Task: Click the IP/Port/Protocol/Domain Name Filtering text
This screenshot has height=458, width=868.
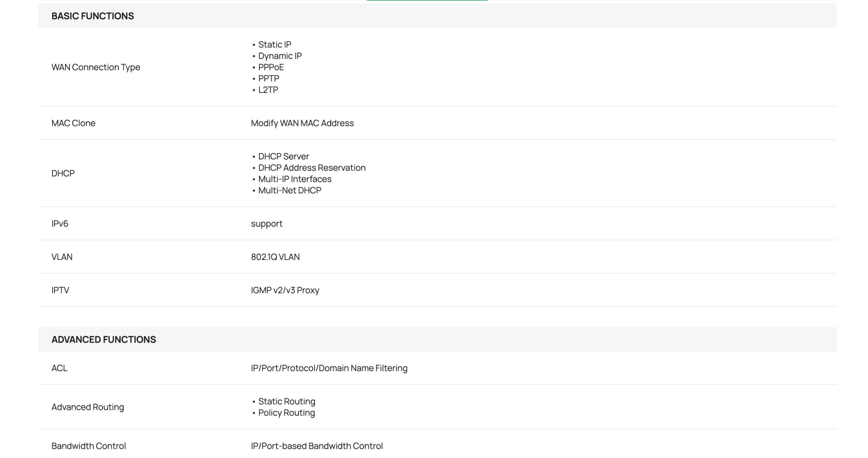Action: point(329,368)
